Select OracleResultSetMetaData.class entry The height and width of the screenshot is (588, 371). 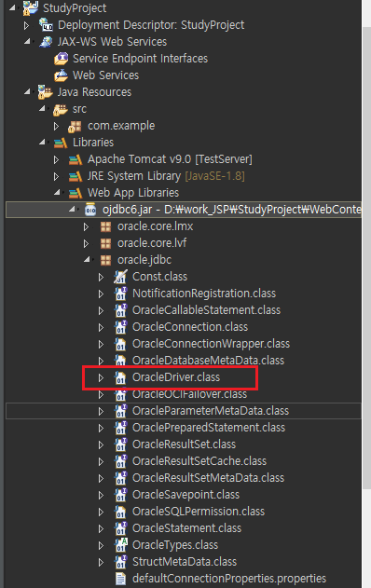[208, 478]
